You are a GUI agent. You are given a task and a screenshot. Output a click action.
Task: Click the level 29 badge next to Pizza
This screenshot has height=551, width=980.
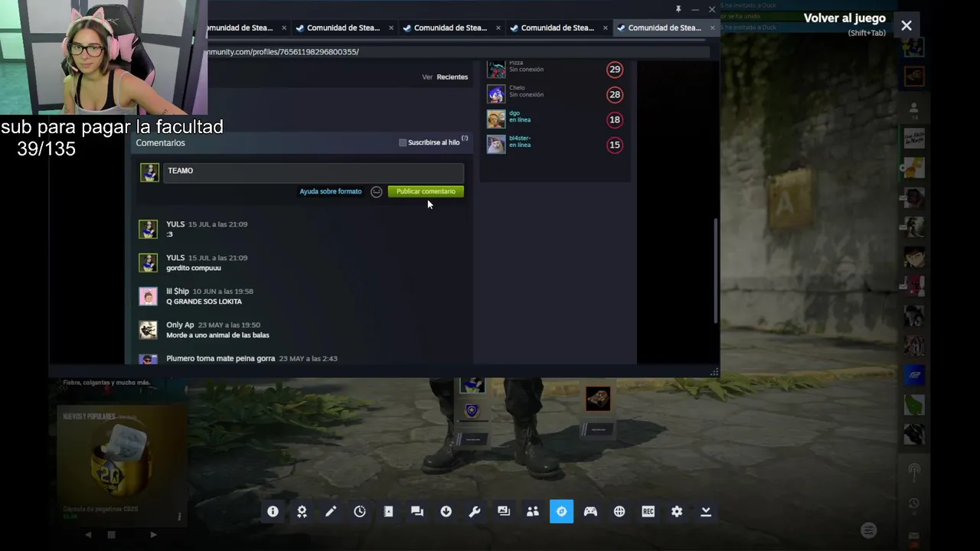pos(615,70)
